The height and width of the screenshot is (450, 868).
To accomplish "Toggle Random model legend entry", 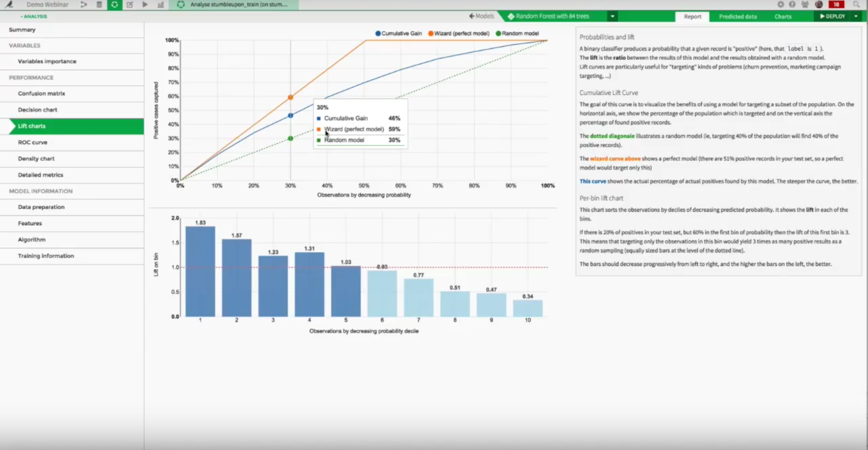I will (517, 33).
